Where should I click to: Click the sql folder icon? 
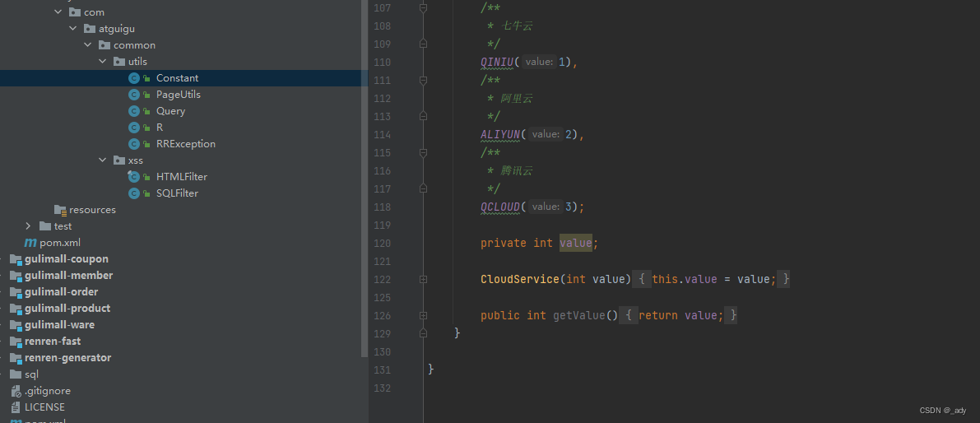[x=16, y=374]
